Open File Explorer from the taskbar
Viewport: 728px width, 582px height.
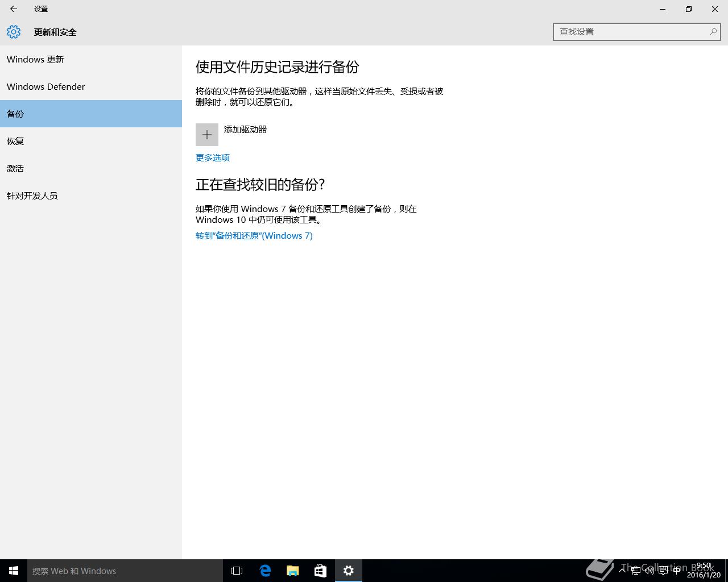(x=293, y=571)
